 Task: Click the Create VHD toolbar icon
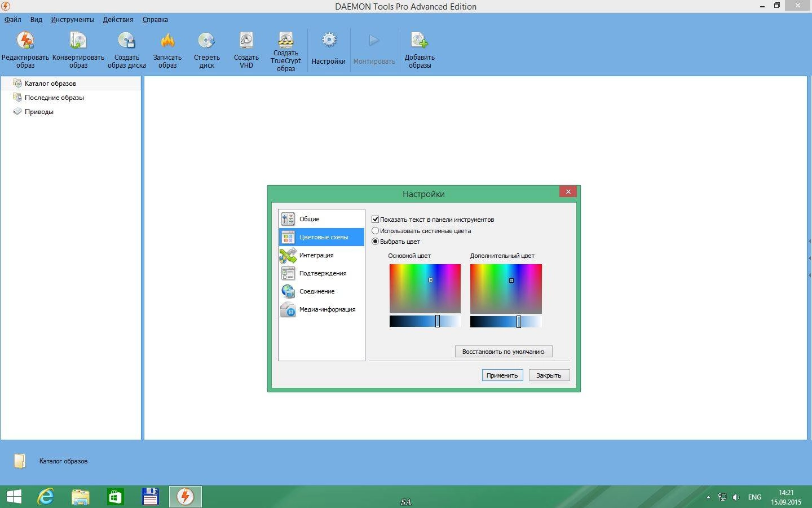[x=246, y=41]
